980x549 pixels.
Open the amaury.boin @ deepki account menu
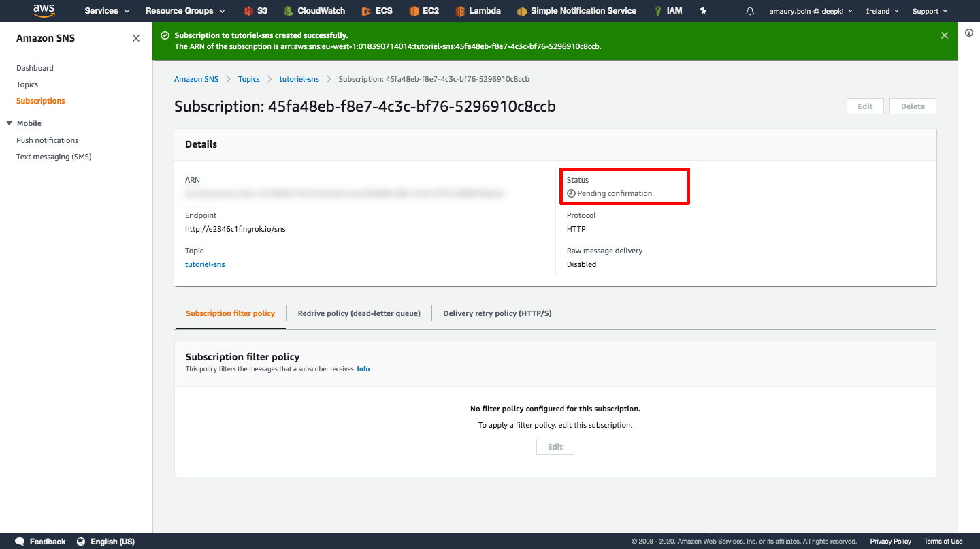811,11
